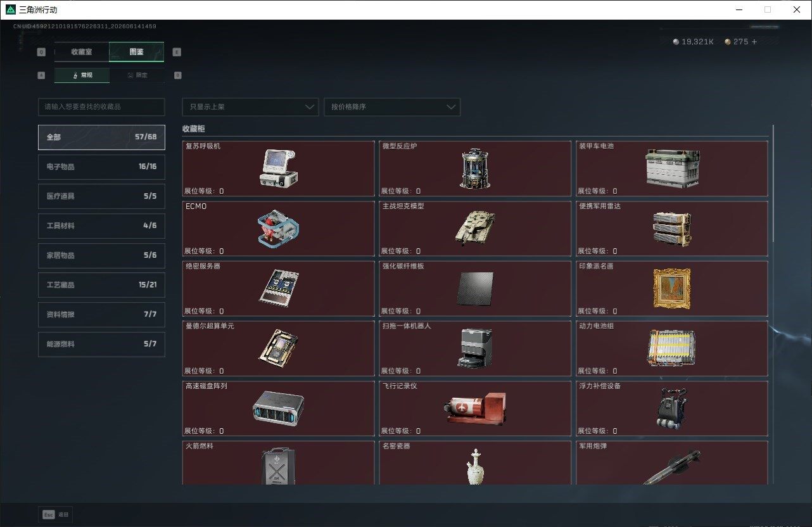Switch to the 限定 limited toggle
The height and width of the screenshot is (527, 812).
(x=137, y=75)
